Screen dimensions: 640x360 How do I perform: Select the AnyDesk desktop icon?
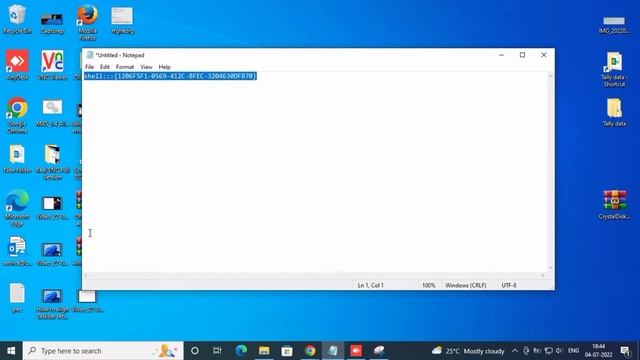pyautogui.click(x=17, y=64)
